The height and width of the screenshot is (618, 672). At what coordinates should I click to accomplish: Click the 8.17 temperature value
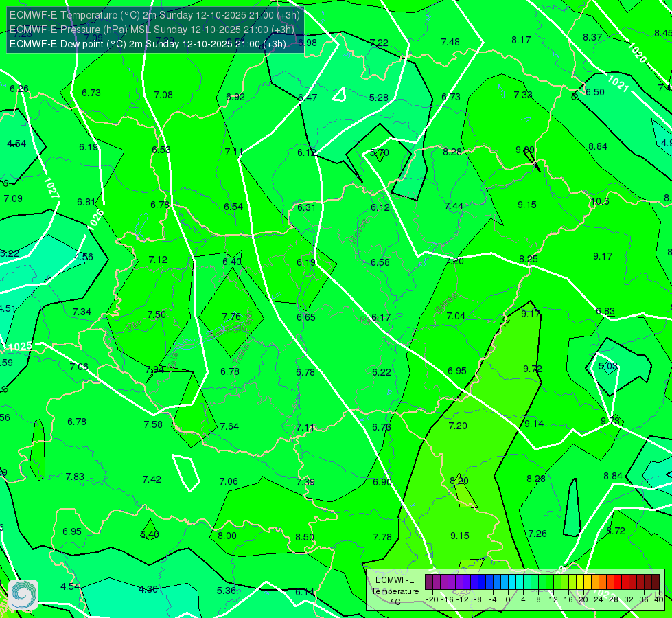[x=521, y=41]
